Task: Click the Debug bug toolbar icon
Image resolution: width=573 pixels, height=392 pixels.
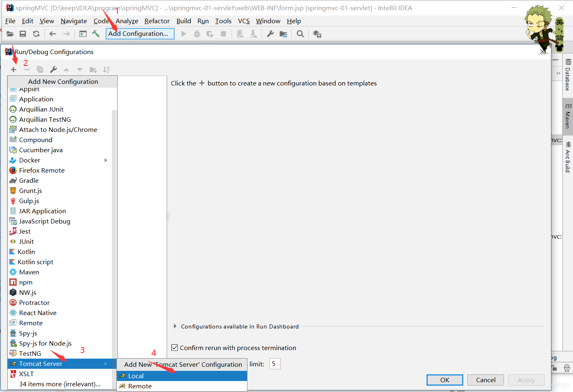Action: 197,34
